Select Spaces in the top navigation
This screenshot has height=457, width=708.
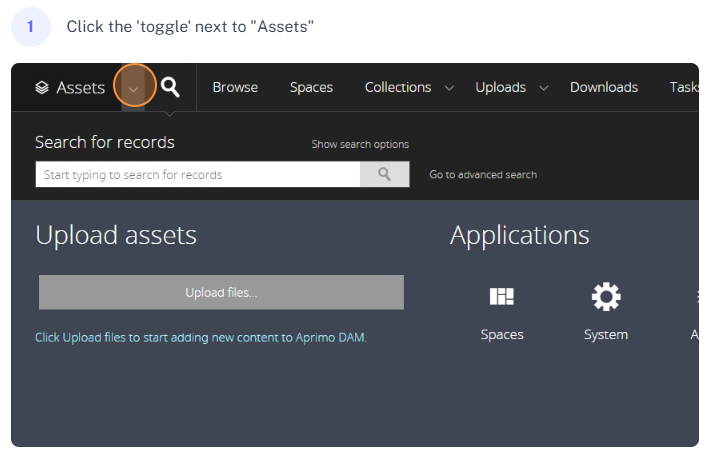point(311,87)
